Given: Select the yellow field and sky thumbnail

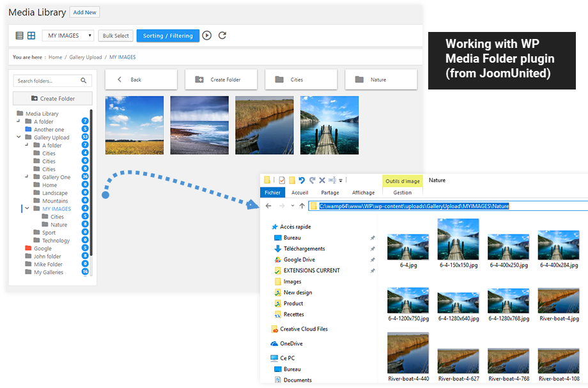Looking at the screenshot, I should coord(135,125).
